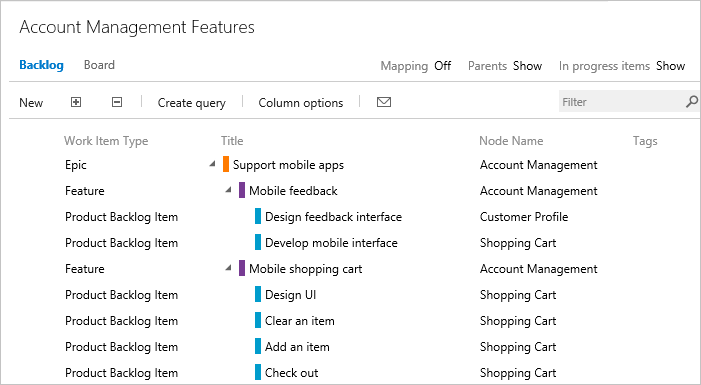Click orange Epic bar beside Support mobile apps
The height and width of the screenshot is (385, 701).
[226, 165]
